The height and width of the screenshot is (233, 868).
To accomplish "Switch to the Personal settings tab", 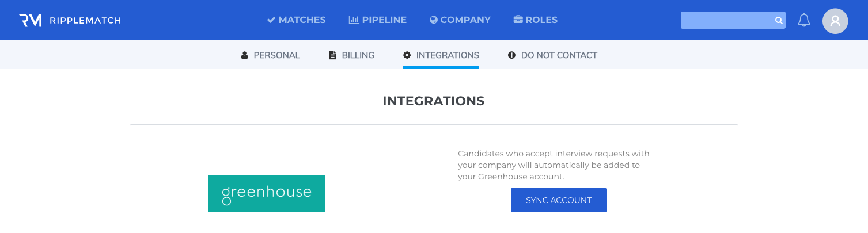I will (271, 55).
